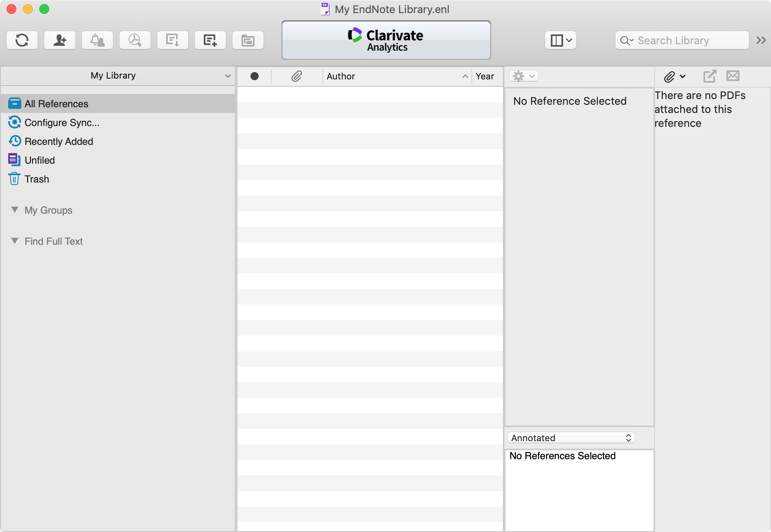Sort references by Author column
Viewport: 771px width, 532px height.
click(x=393, y=76)
